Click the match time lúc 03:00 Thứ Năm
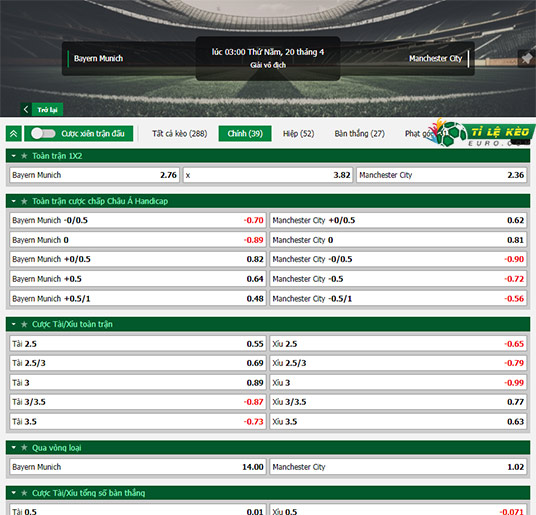The width and height of the screenshot is (536, 515). tap(268, 52)
